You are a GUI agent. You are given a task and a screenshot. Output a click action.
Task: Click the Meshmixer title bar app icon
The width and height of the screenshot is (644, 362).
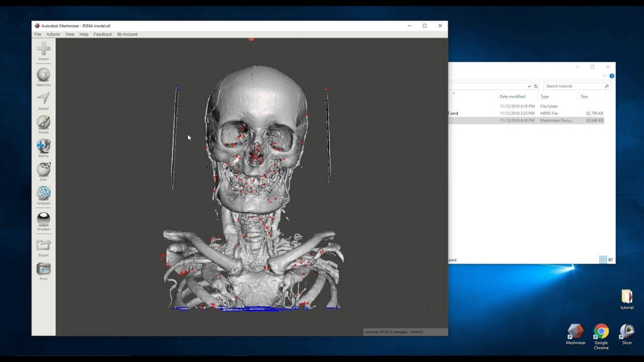coord(37,26)
